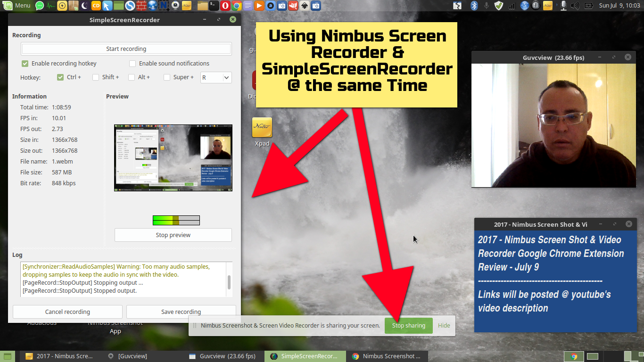
Task: Open the clock showing Sun Jul 9, 10:03
Action: pyautogui.click(x=619, y=6)
